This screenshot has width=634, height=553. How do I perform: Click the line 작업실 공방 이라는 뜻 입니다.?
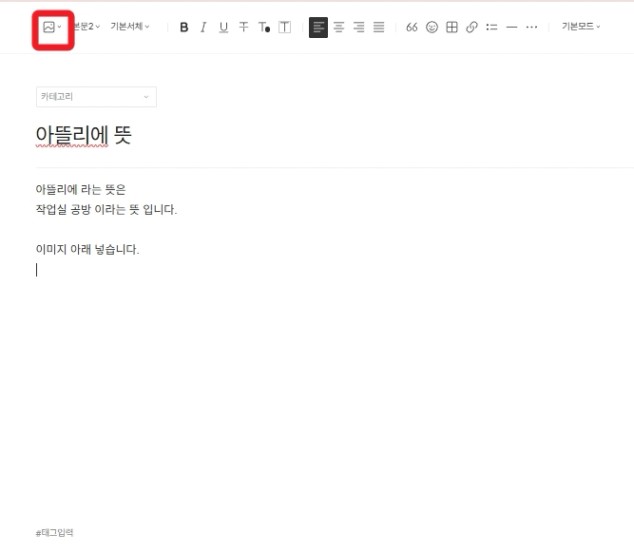106,209
